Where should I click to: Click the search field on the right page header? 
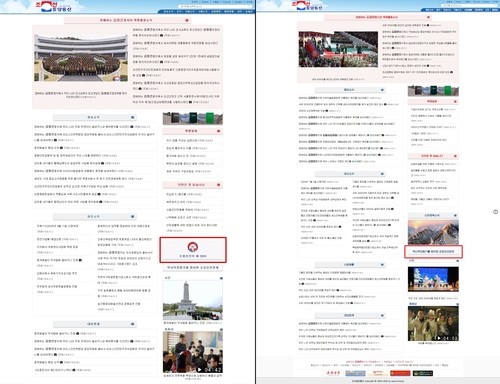[x=469, y=5]
